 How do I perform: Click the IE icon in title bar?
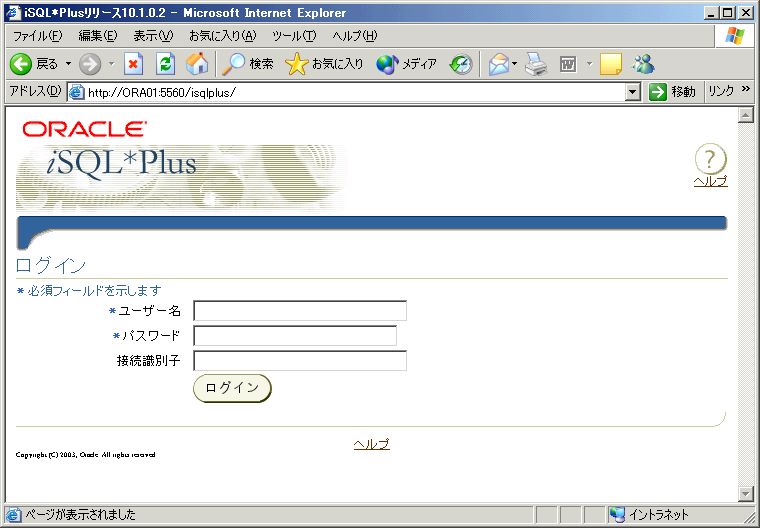coord(12,13)
